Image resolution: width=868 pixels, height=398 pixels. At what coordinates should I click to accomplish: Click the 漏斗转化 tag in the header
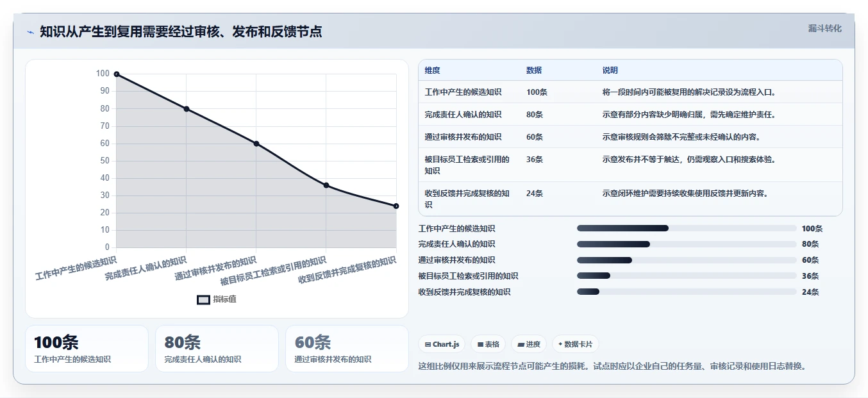click(x=824, y=29)
